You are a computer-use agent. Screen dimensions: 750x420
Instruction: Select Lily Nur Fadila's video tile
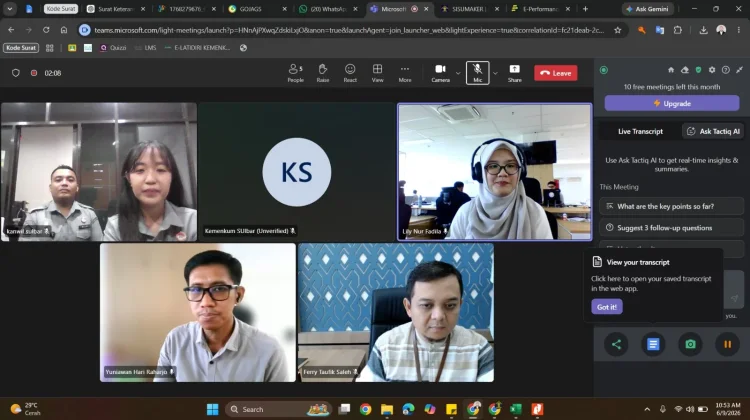pyautogui.click(x=495, y=172)
